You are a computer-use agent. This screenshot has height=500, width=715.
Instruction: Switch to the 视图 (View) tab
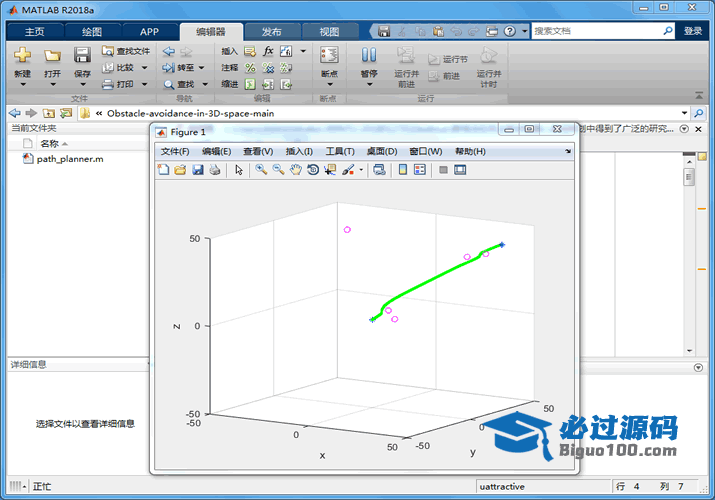[329, 31]
